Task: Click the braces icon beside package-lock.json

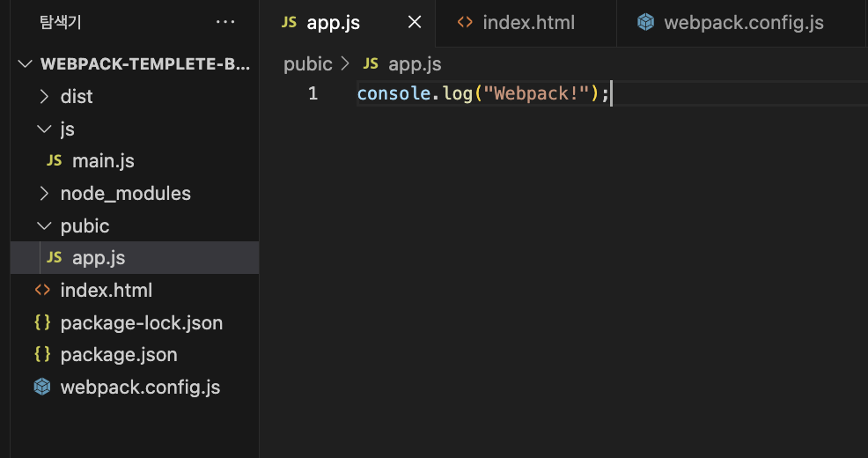Action: pyautogui.click(x=42, y=321)
